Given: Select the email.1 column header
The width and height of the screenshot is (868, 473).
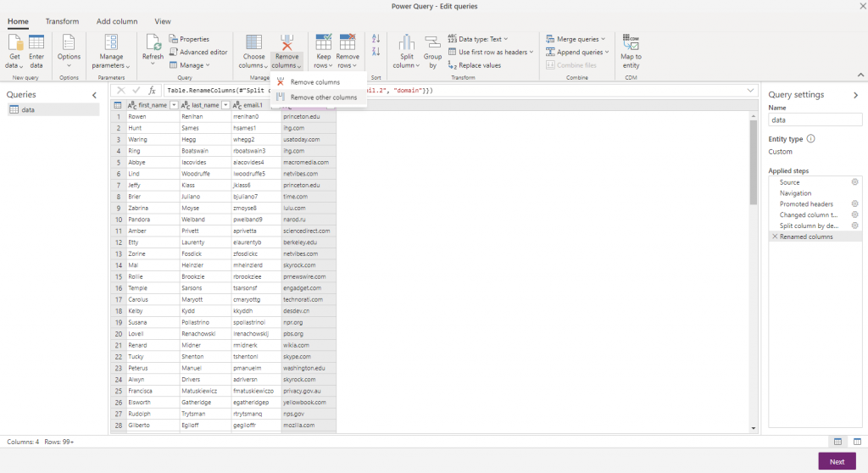Looking at the screenshot, I should tap(253, 104).
